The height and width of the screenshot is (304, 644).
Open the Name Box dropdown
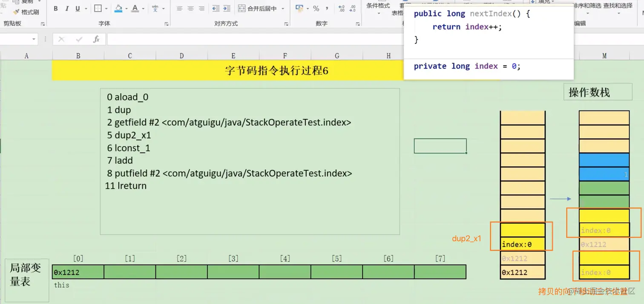point(34,39)
